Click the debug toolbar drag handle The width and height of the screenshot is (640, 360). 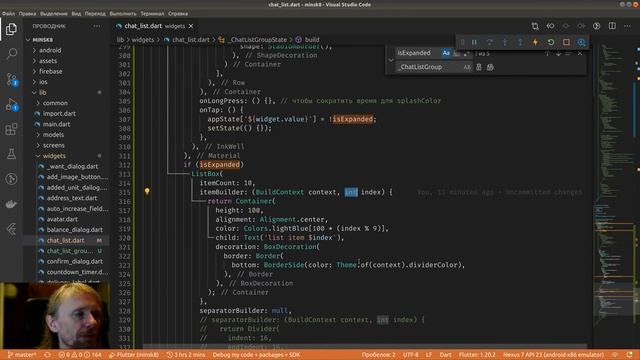click(462, 42)
